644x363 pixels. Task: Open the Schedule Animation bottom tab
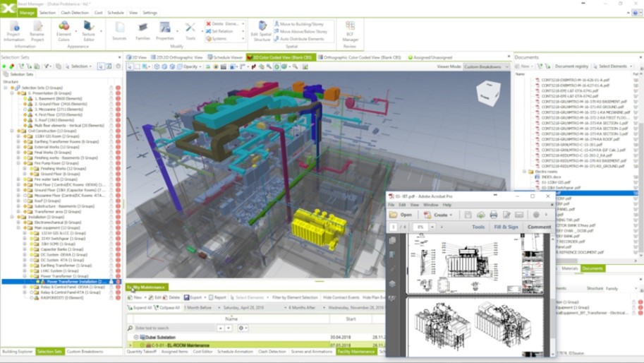point(235,352)
